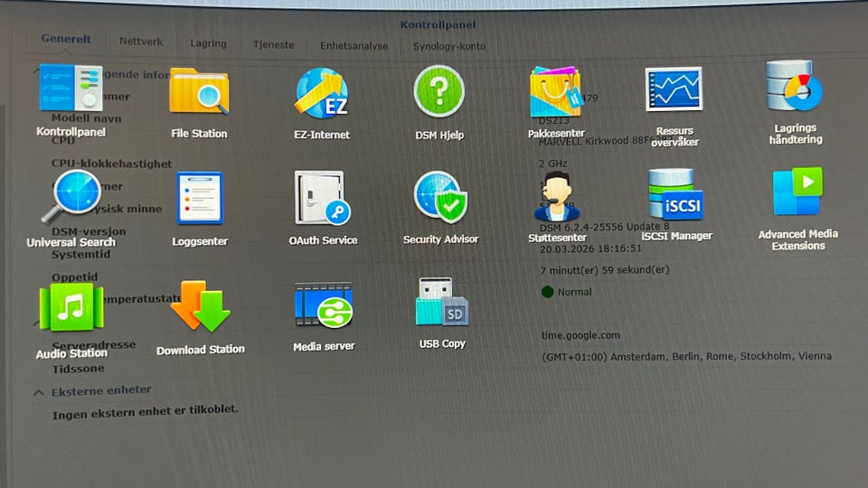Launch Advanced Media Extensions

797,192
